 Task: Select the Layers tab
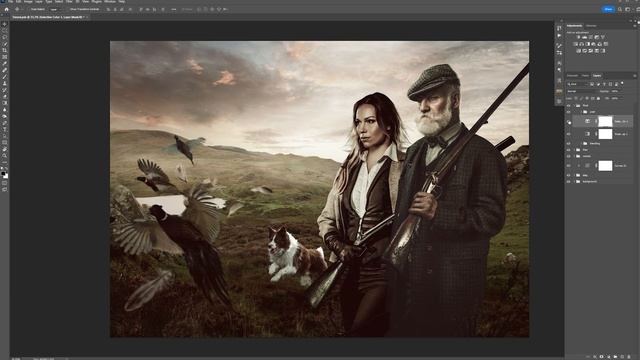[597, 76]
